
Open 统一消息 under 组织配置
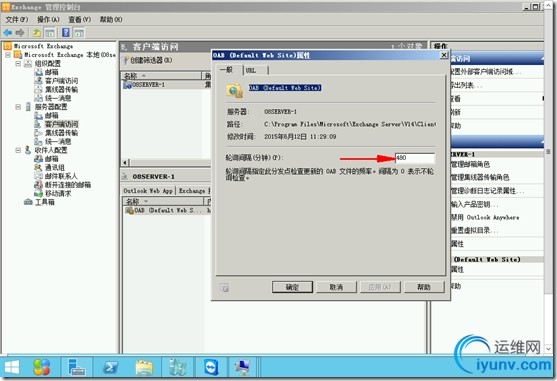[x=58, y=98]
